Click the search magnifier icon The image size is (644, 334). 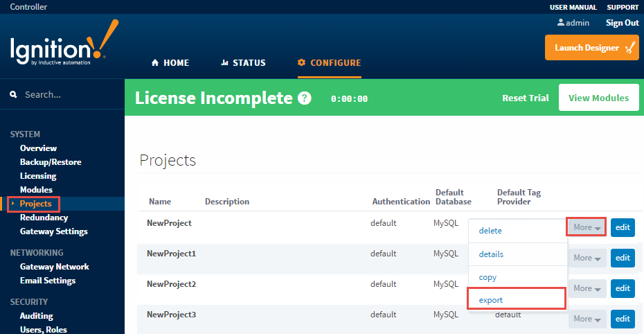(x=13, y=95)
